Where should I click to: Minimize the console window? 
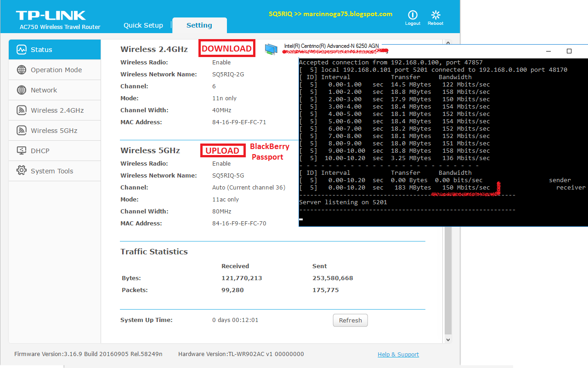coord(548,51)
